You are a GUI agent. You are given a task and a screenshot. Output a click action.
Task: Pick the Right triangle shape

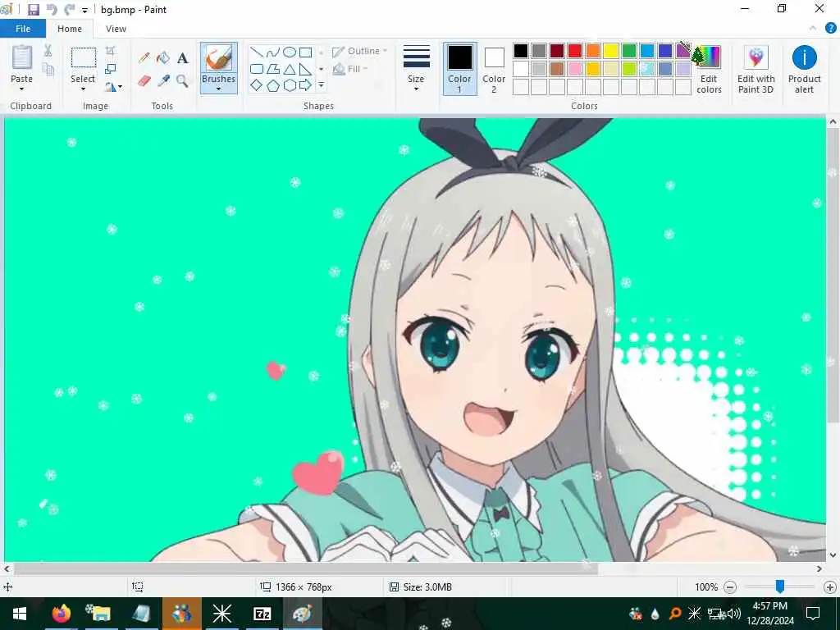point(305,69)
